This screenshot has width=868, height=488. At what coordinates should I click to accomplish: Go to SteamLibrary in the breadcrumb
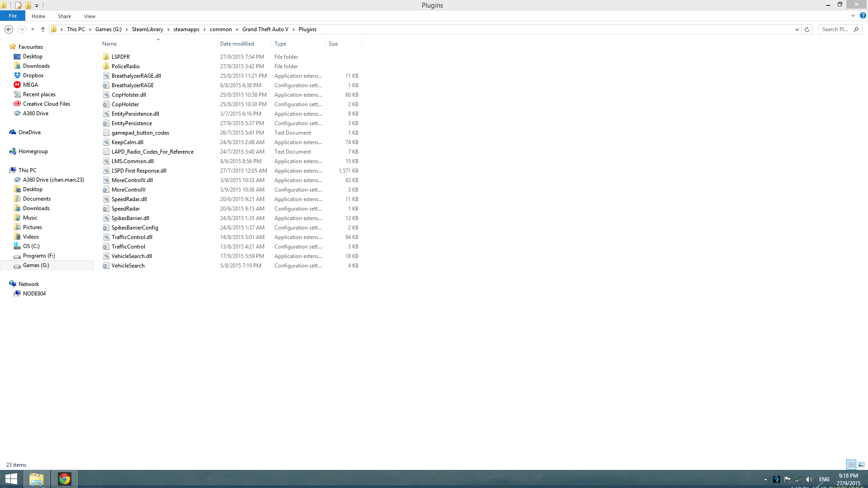[x=147, y=29]
